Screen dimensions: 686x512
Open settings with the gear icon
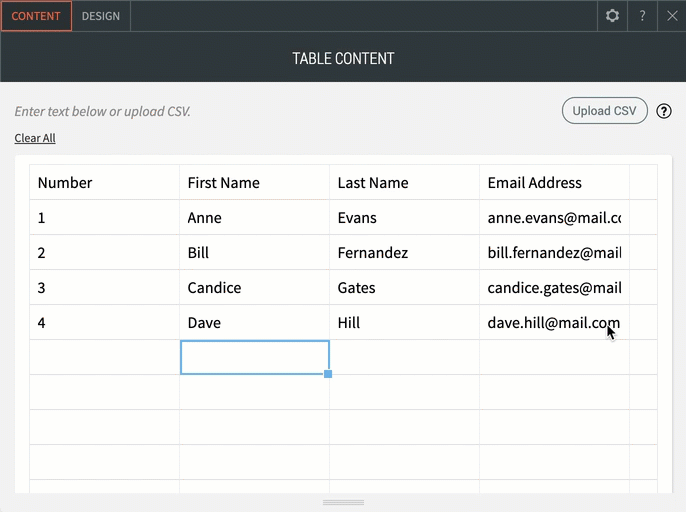point(612,16)
